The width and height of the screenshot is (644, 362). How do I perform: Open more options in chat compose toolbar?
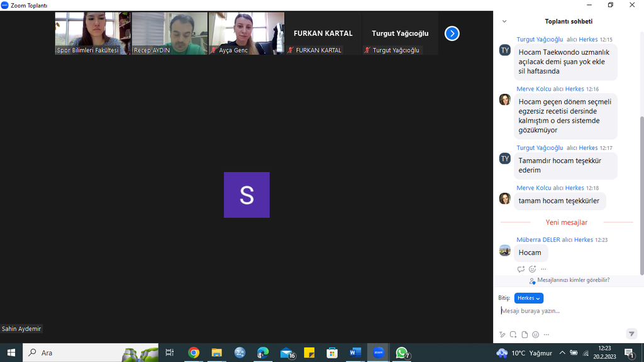point(546,334)
